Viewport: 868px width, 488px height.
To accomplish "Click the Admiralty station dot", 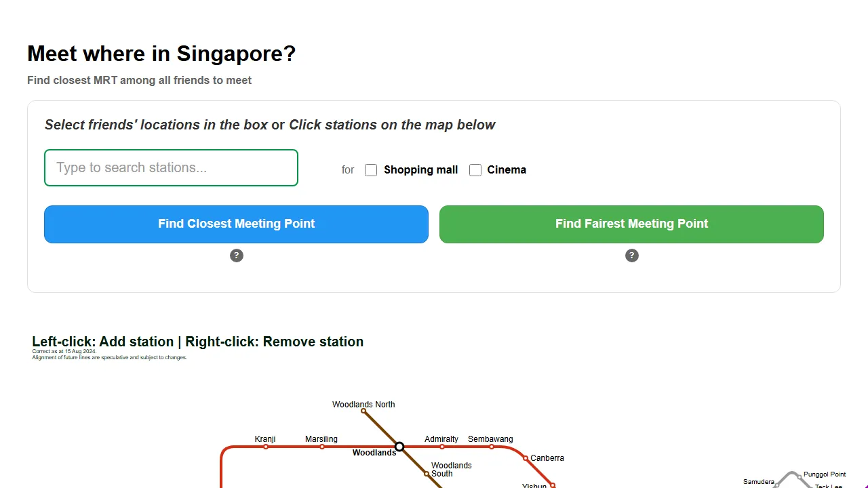I will [441, 446].
